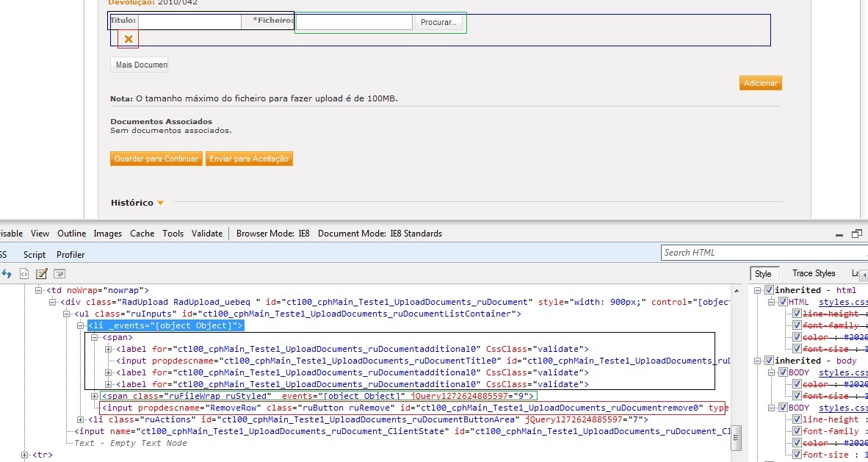Collapse the highlighted li _events node
This screenshot has width=868, height=462.
pos(80,325)
